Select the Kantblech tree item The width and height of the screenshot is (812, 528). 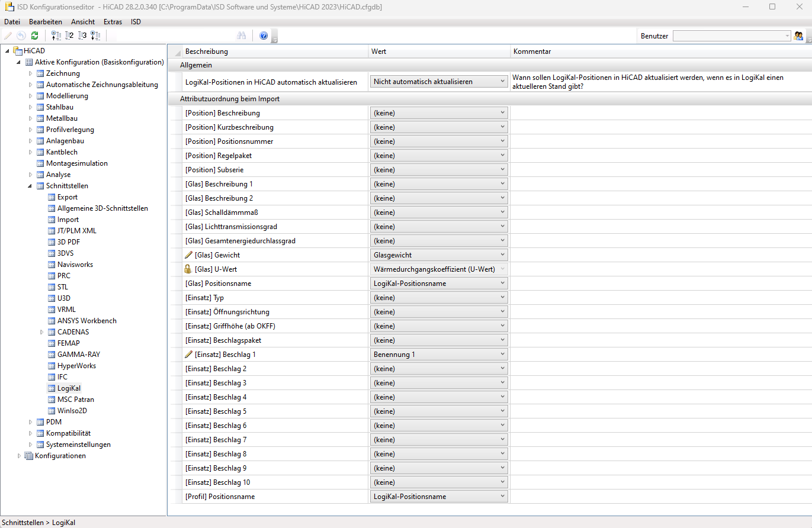[x=62, y=152]
